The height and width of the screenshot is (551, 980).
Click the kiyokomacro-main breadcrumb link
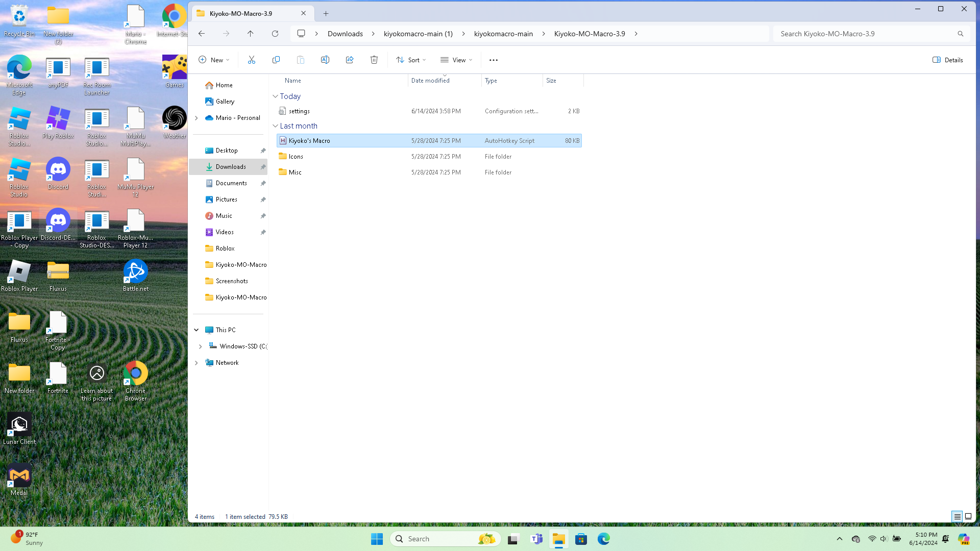coord(503,34)
